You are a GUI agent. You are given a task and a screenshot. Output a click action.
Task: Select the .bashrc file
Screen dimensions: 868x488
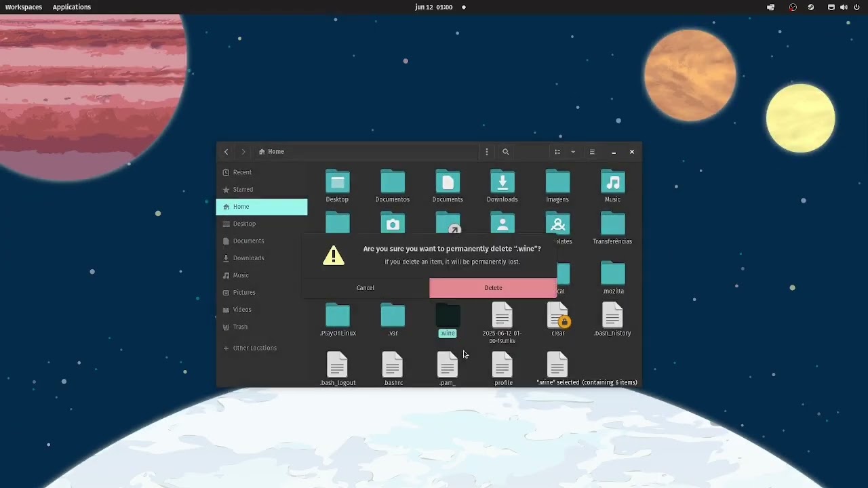click(393, 365)
